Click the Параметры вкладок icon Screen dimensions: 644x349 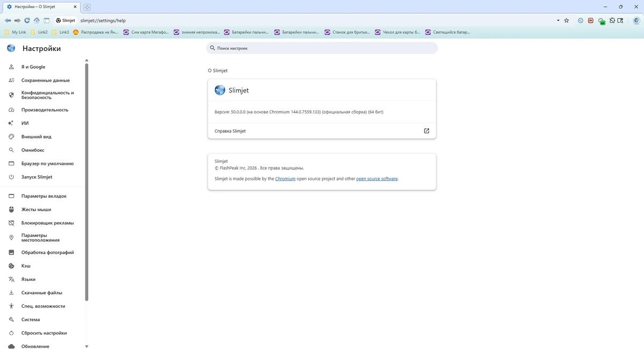[x=11, y=197]
